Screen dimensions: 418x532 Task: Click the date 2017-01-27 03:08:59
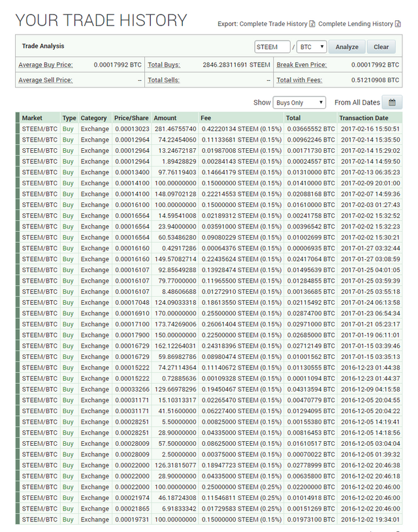coord(370,259)
